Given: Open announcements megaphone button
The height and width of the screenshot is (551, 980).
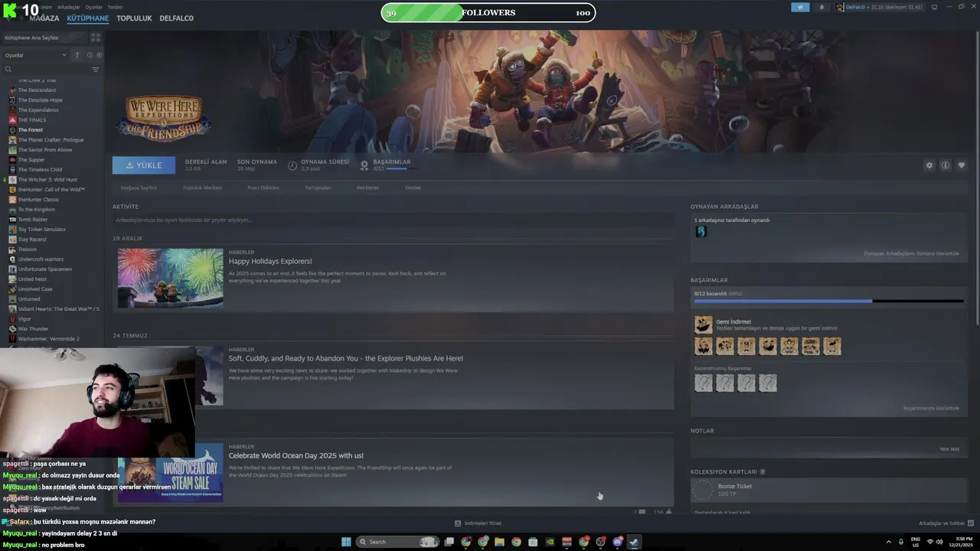Looking at the screenshot, I should tap(800, 7).
